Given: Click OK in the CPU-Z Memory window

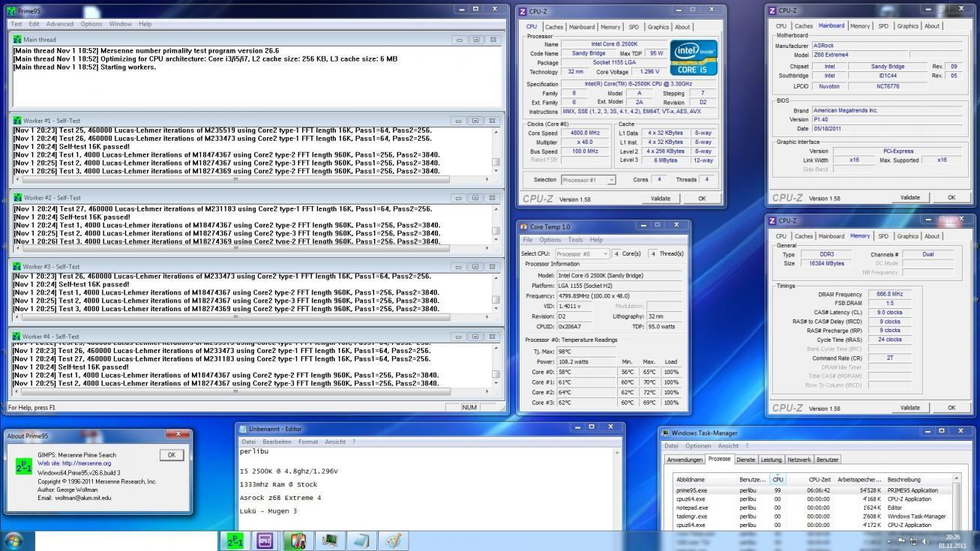Looking at the screenshot, I should pyautogui.click(x=952, y=408).
